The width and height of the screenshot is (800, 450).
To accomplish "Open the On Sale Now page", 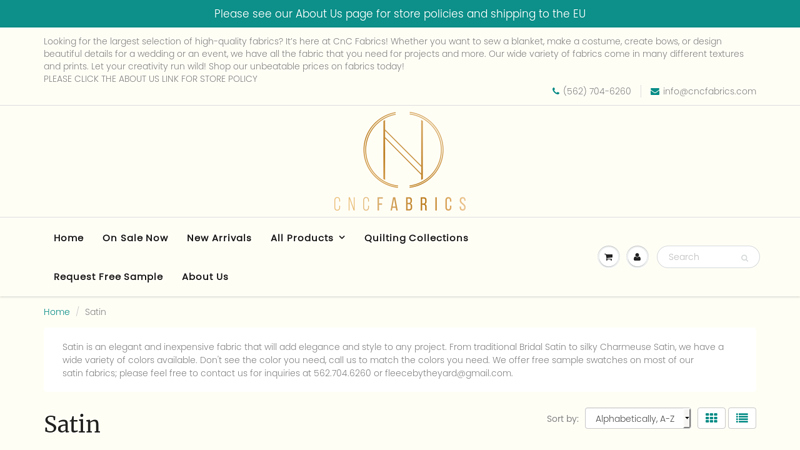I will click(135, 238).
